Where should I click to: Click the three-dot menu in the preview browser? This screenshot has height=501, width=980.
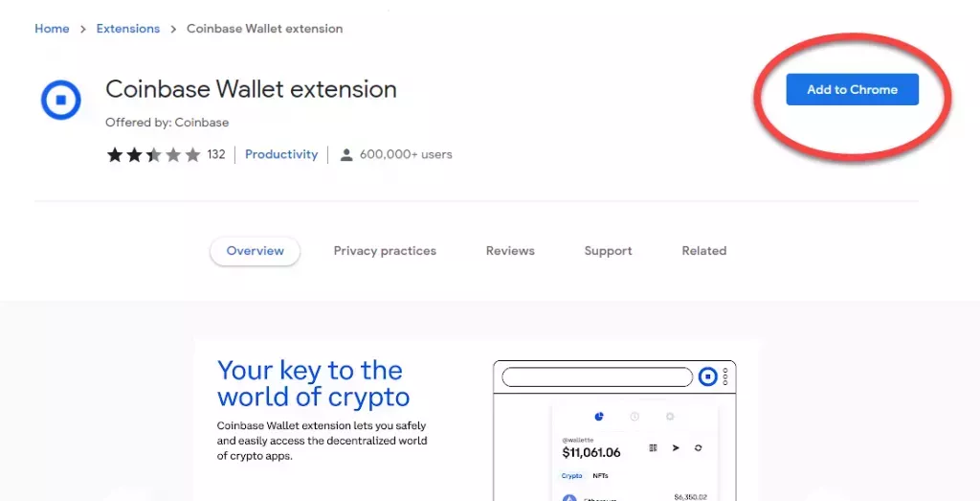(726, 376)
